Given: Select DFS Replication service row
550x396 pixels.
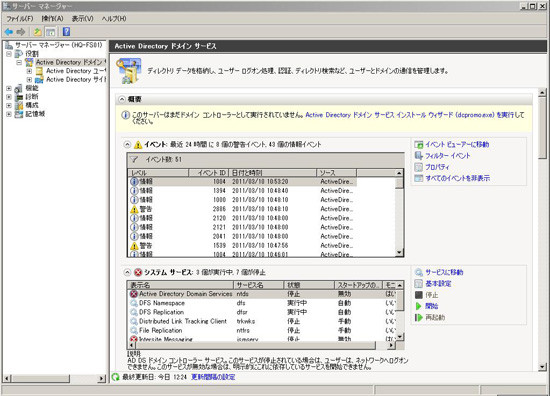Looking at the screenshot, I should tap(262, 312).
